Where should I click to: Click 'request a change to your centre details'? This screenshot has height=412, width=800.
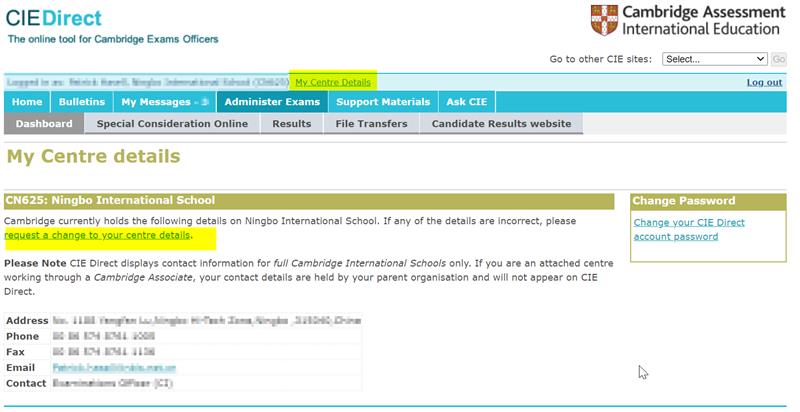pos(97,235)
